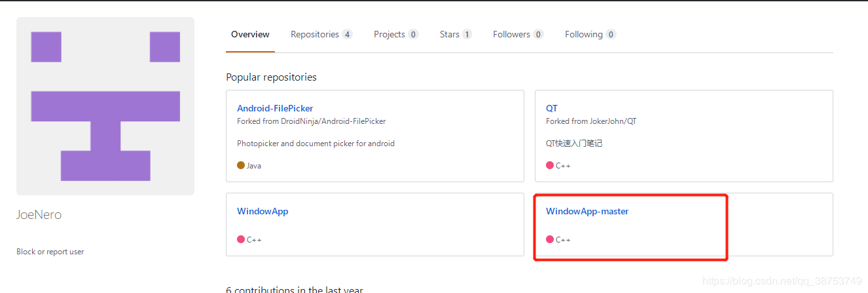Open the Projects tab
The image size is (868, 293).
396,35
